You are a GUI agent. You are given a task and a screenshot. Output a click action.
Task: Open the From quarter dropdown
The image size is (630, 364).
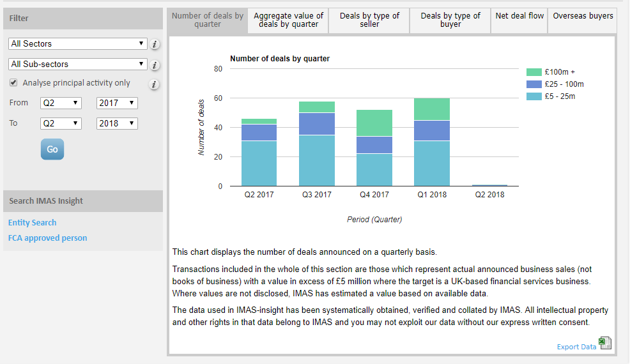click(x=61, y=103)
